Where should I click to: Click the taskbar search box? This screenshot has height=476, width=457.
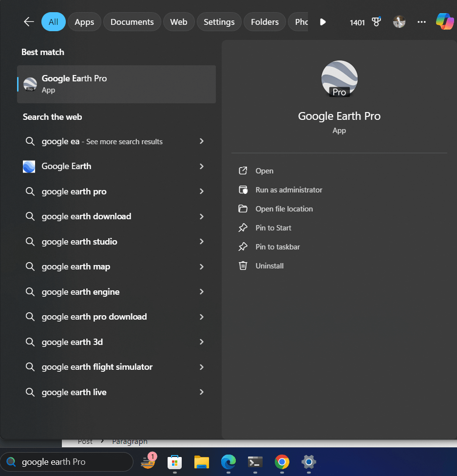point(67,462)
